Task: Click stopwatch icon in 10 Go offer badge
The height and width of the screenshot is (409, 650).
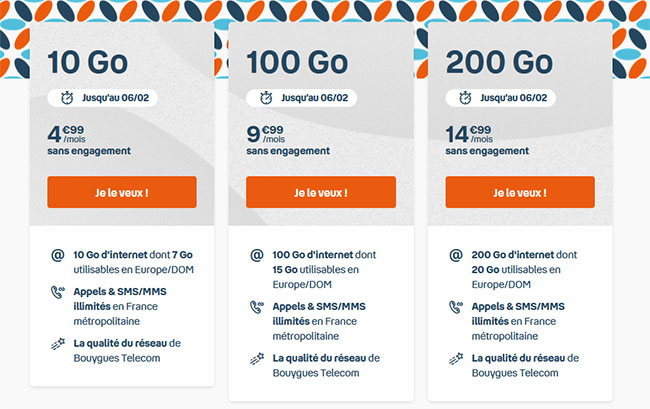Action: click(x=67, y=98)
